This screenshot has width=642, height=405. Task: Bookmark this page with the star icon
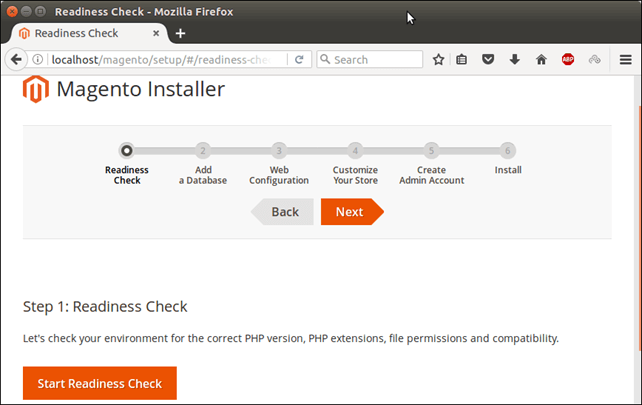pos(439,60)
